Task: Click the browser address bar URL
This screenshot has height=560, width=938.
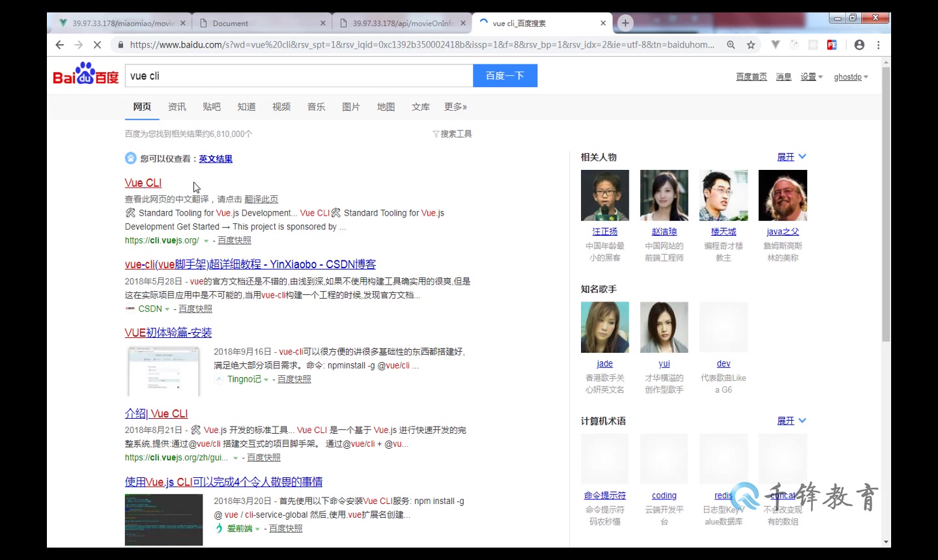Action: coord(421,45)
